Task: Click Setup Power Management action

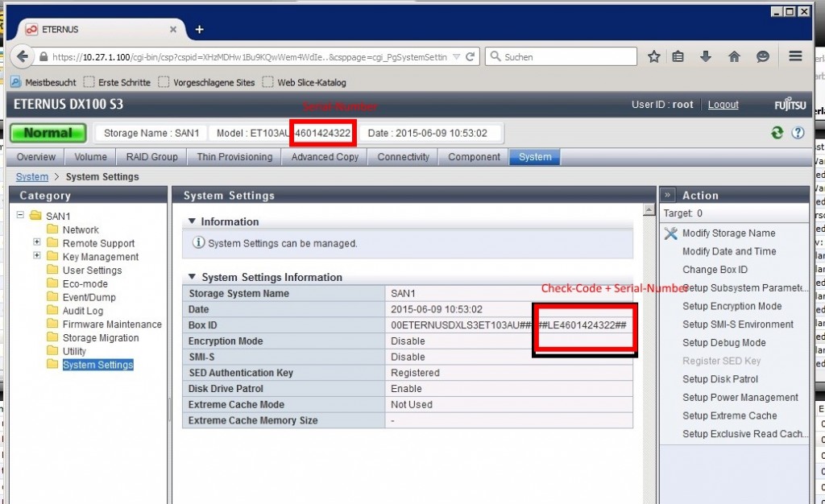Action: [740, 397]
